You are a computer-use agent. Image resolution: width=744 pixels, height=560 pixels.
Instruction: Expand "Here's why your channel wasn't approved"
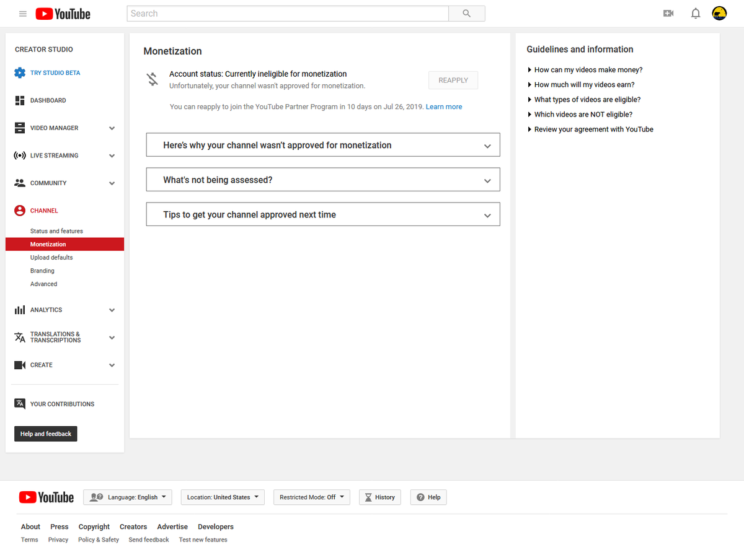[x=323, y=145]
